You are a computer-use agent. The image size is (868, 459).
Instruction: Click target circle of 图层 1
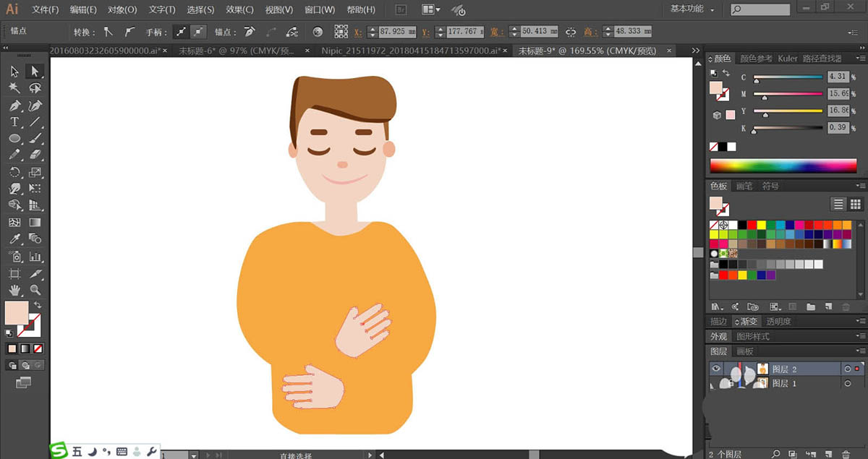[847, 383]
